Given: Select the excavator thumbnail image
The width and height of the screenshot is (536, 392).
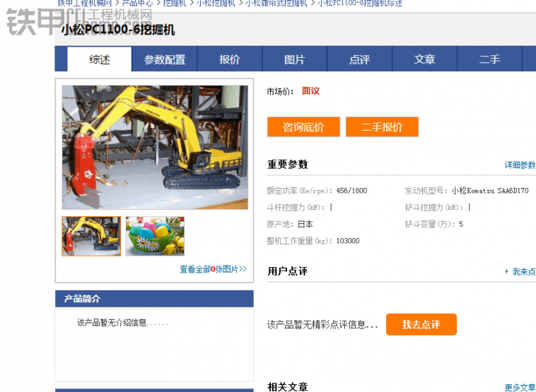Looking at the screenshot, I should point(91,236).
